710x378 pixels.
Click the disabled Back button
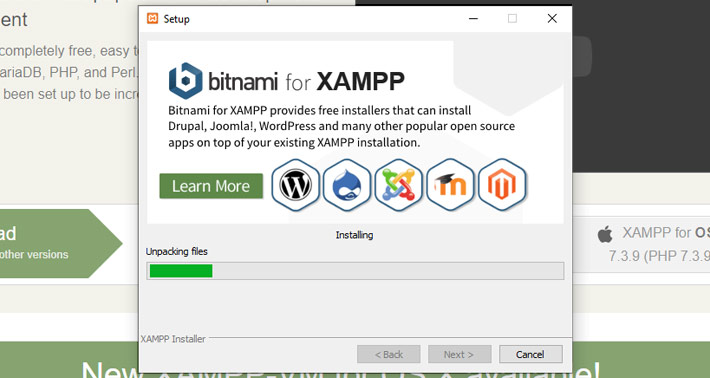[x=389, y=354]
